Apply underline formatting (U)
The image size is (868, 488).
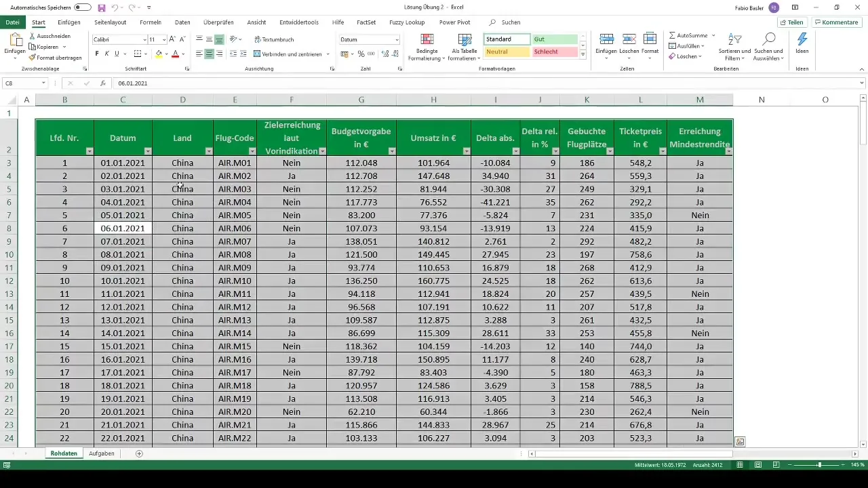[117, 54]
